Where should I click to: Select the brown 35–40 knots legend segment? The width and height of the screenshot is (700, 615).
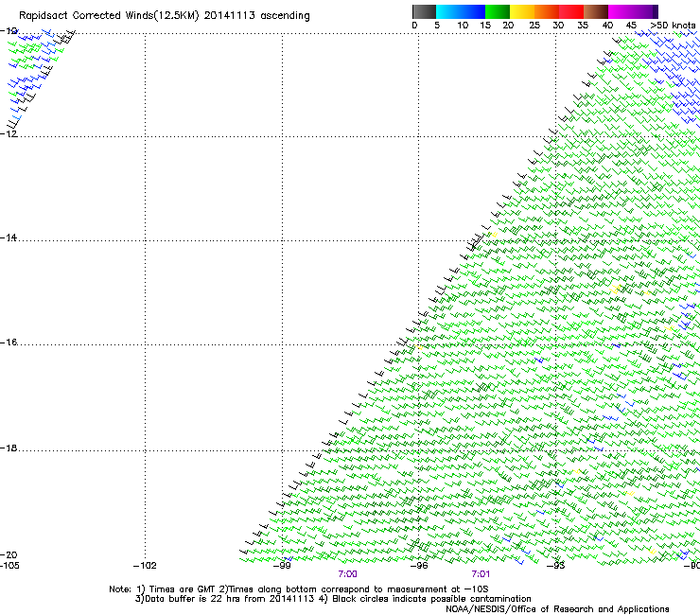596,11
